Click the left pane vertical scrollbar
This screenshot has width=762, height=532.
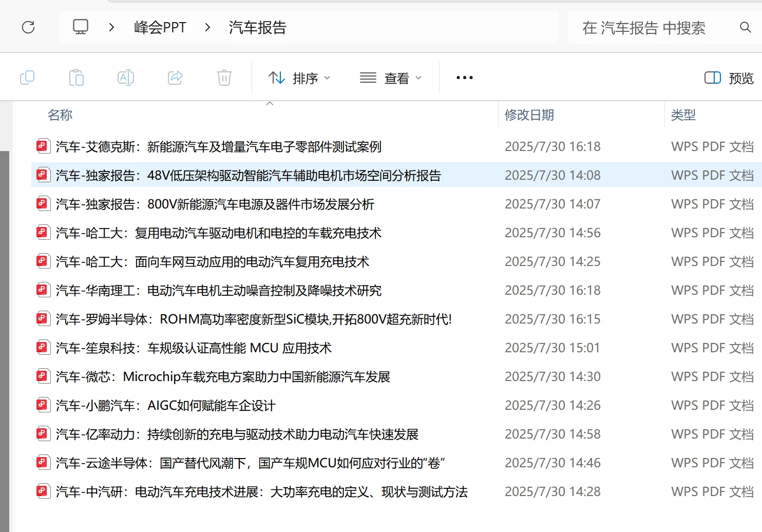coord(5,341)
